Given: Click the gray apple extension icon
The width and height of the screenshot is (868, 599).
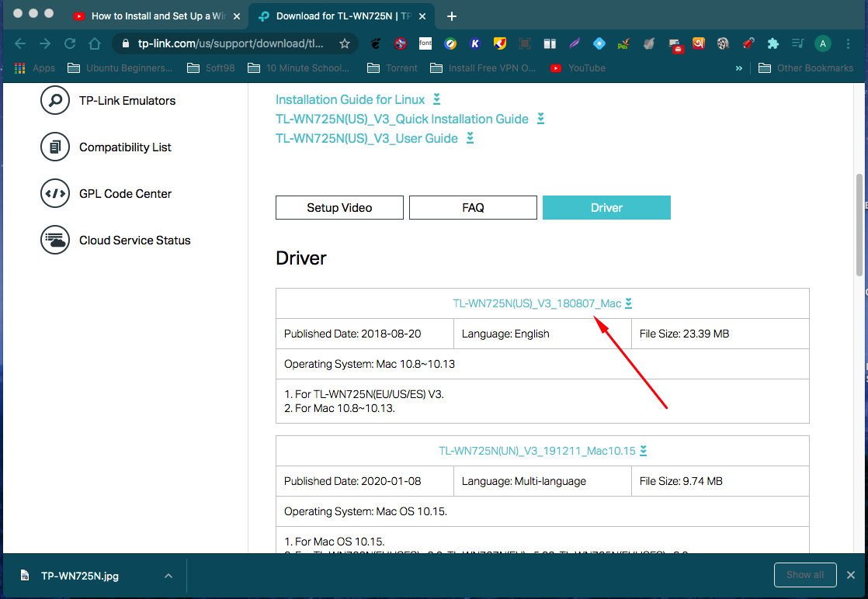Looking at the screenshot, I should (x=649, y=43).
